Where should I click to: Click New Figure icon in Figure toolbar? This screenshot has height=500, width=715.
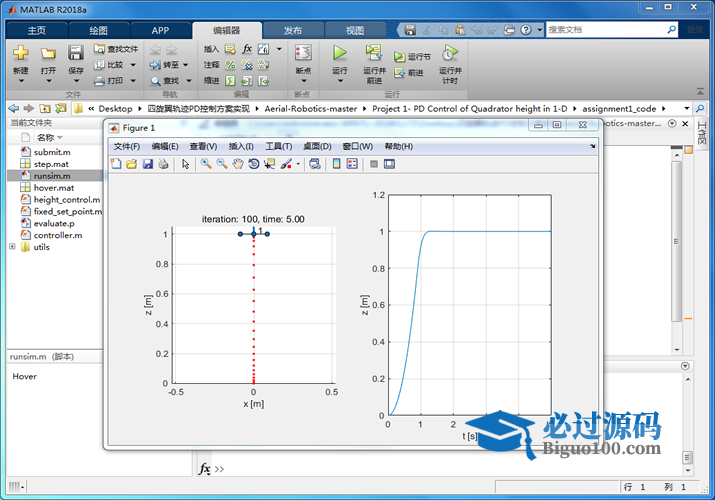[x=116, y=164]
